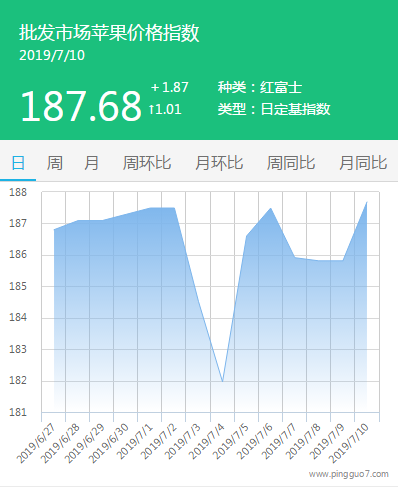Click the x-axis label 2019/7/10
The height and width of the screenshot is (487, 398).
pyautogui.click(x=349, y=444)
